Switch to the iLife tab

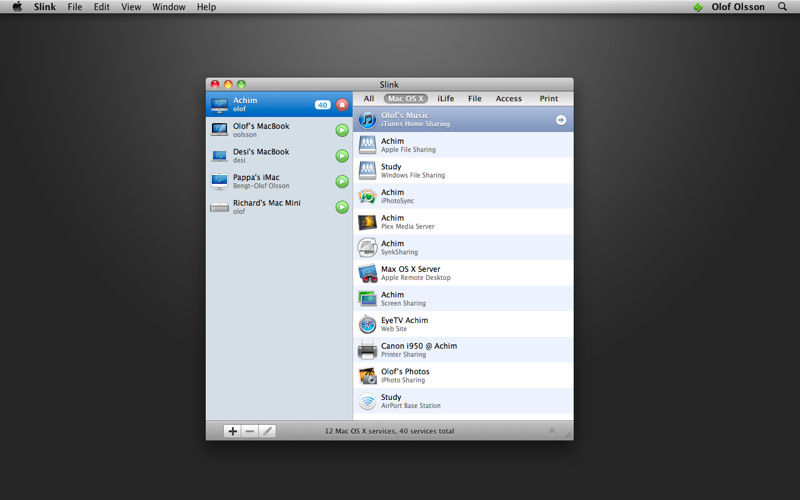pyautogui.click(x=445, y=98)
